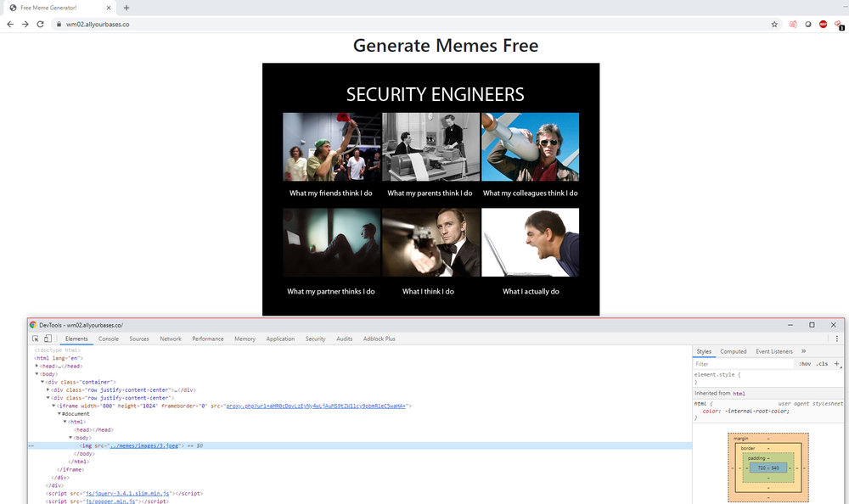The width and height of the screenshot is (849, 504).
Task: Collapse the html node inside the iframe
Action: 65,422
